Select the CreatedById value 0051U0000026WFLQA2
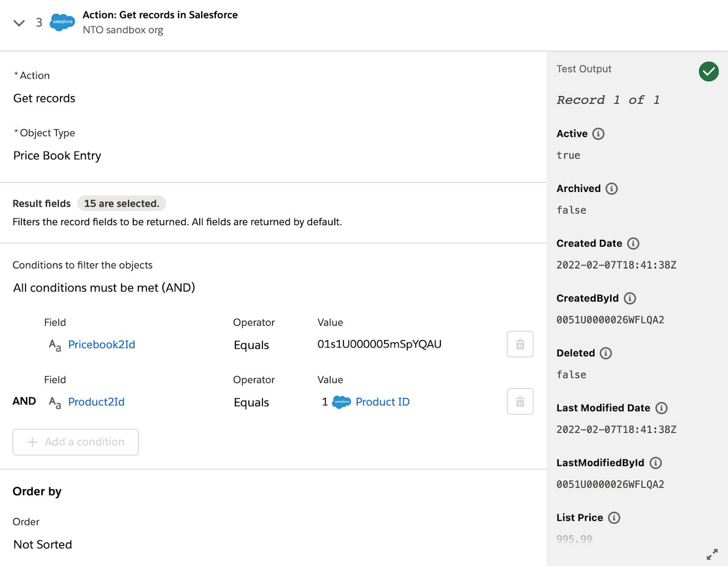The height and width of the screenshot is (566, 728). point(610,320)
